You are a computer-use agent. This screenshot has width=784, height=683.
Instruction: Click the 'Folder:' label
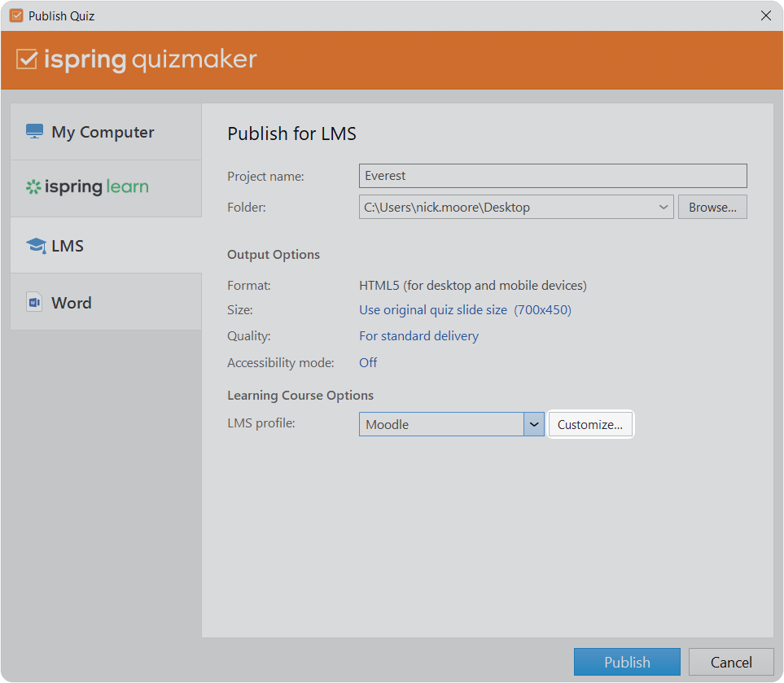(x=247, y=207)
